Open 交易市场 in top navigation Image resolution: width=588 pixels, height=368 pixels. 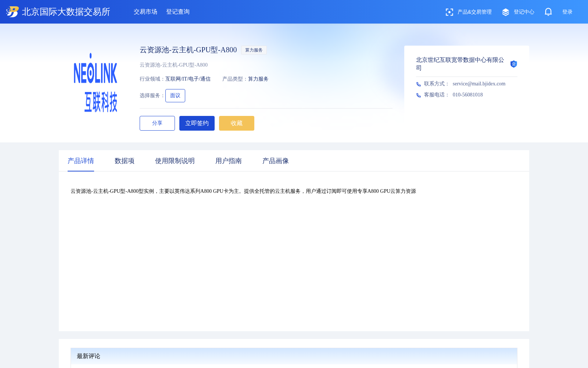(x=146, y=12)
